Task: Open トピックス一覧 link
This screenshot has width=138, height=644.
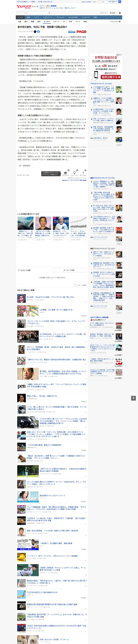Action: [115, 21]
